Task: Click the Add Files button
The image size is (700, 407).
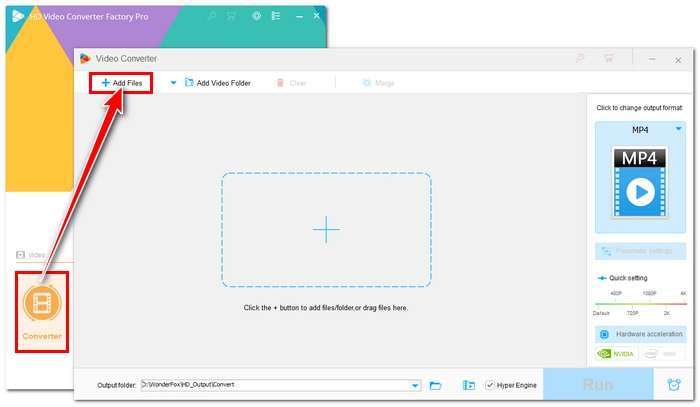Action: point(121,83)
